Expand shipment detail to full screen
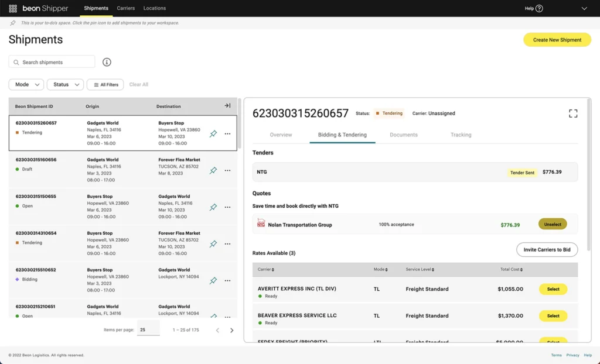This screenshot has height=364, width=600. [x=573, y=114]
